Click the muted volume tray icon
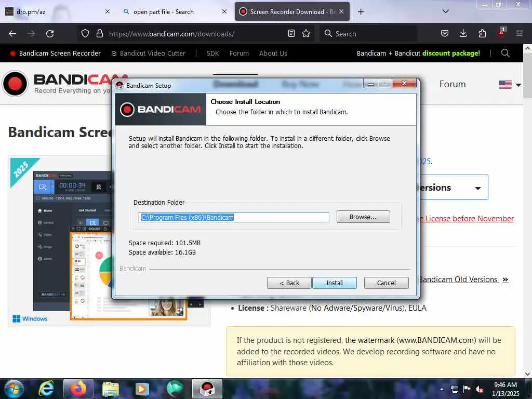 tap(480, 389)
